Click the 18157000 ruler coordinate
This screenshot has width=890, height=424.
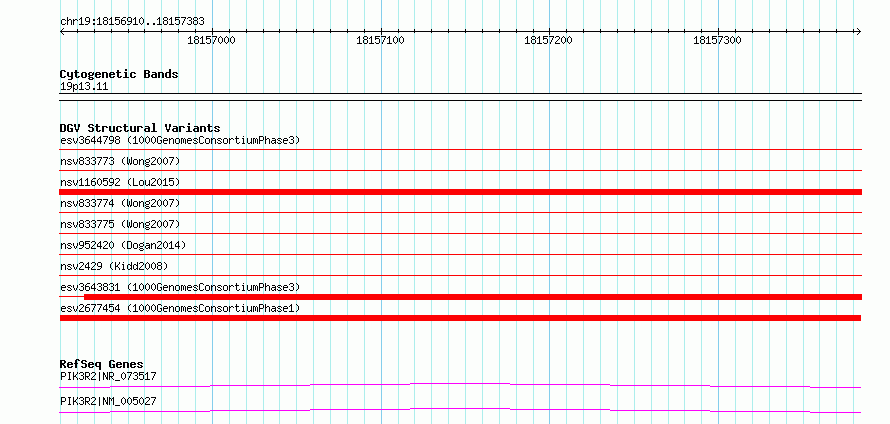(x=212, y=40)
